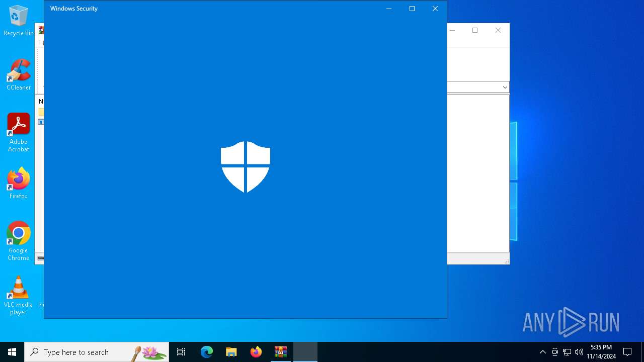Open Task View on the taskbar
Screen dimensions: 644x362
181,352
